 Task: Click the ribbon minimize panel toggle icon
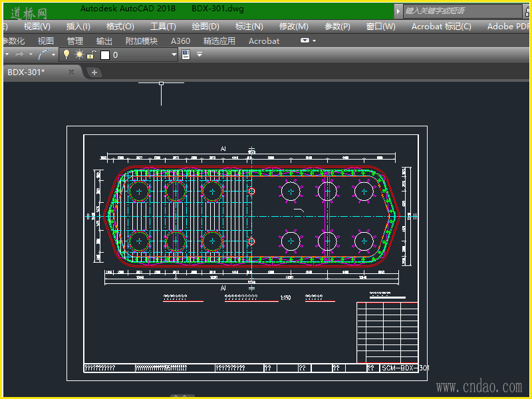[x=305, y=41]
